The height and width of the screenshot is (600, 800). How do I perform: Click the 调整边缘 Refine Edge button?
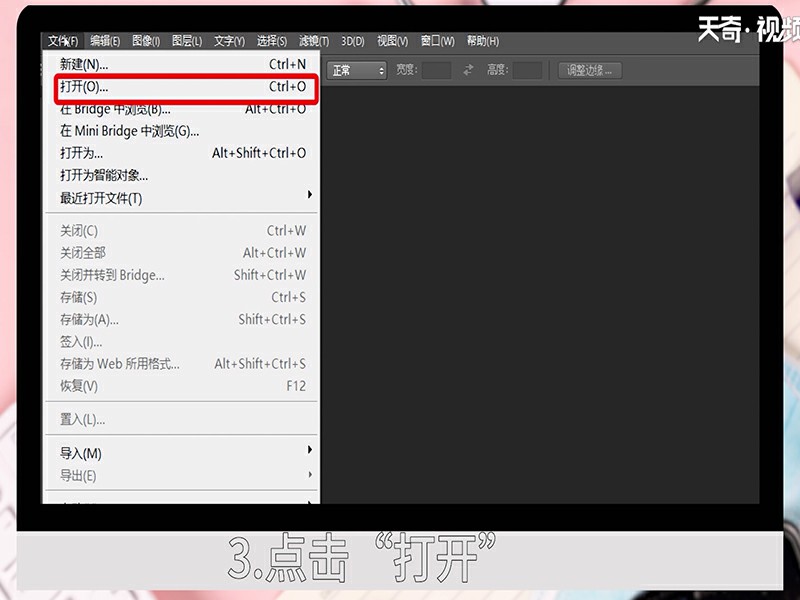(x=589, y=70)
